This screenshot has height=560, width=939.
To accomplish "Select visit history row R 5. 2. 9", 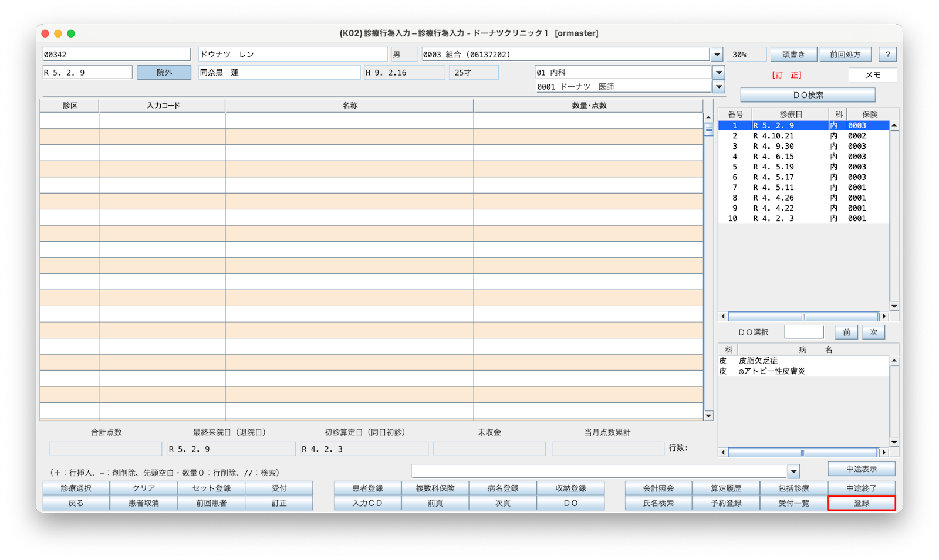I will [x=803, y=125].
